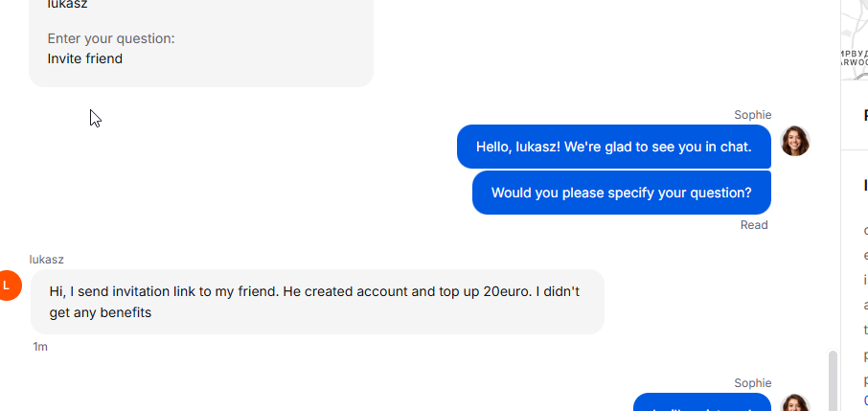Open the blue link at the side panel bottom
This screenshot has height=411, width=868.
(866, 400)
